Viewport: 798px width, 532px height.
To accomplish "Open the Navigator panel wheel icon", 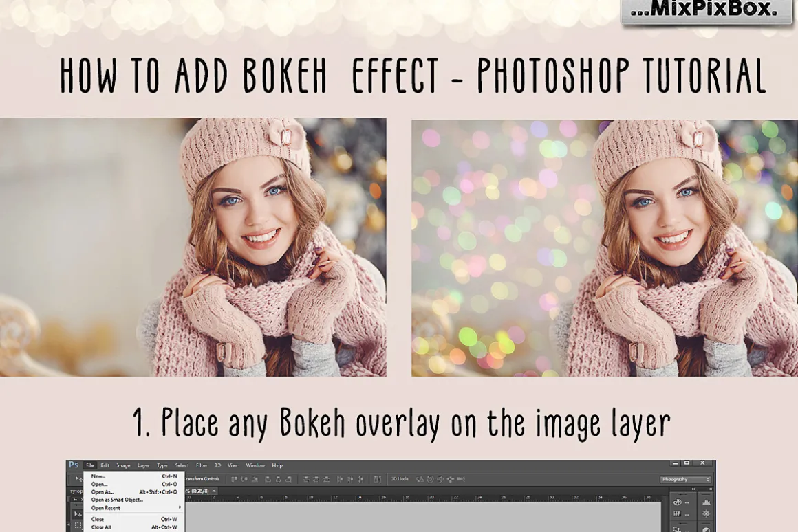I will click(706, 513).
